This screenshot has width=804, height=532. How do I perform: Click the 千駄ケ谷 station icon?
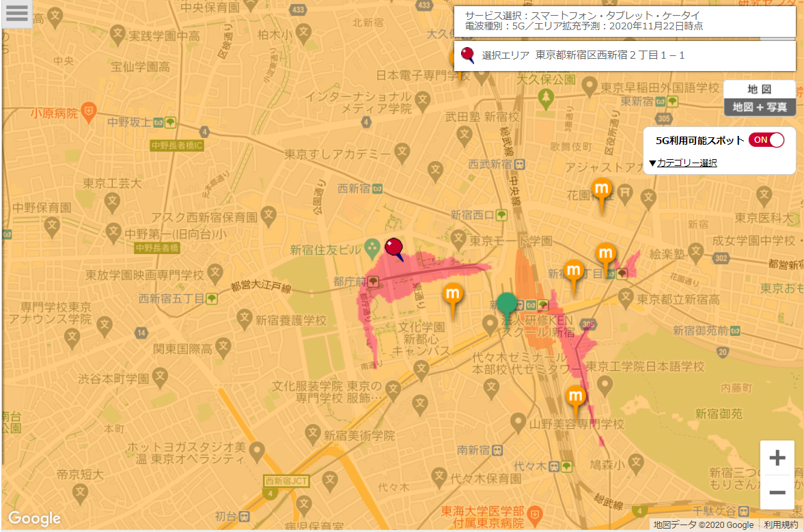click(x=743, y=511)
